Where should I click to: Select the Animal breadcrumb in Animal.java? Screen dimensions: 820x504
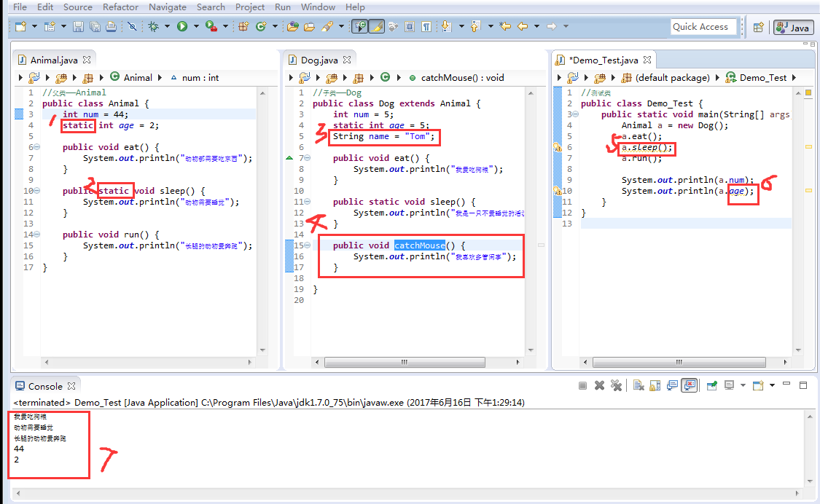click(132, 77)
